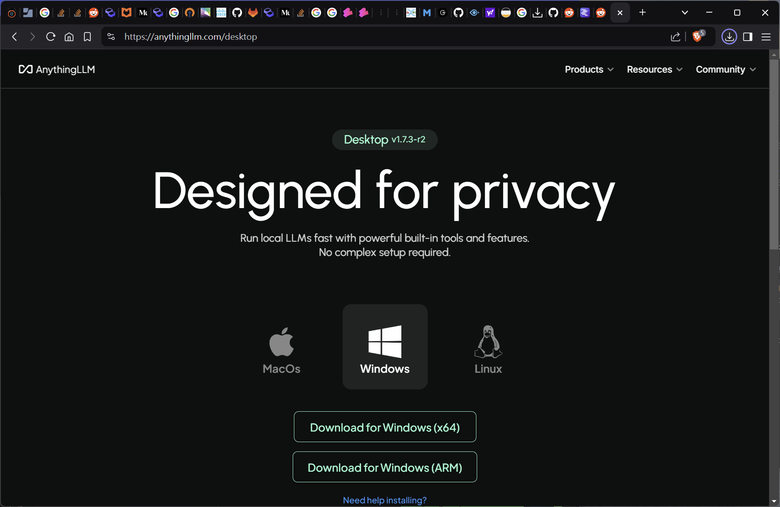Screen dimensions: 780x507
Task: Expand the Products menu
Action: [589, 70]
